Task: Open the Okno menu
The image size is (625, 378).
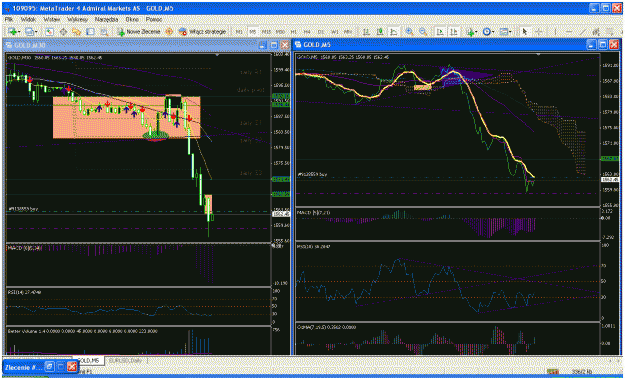Action: (132, 19)
